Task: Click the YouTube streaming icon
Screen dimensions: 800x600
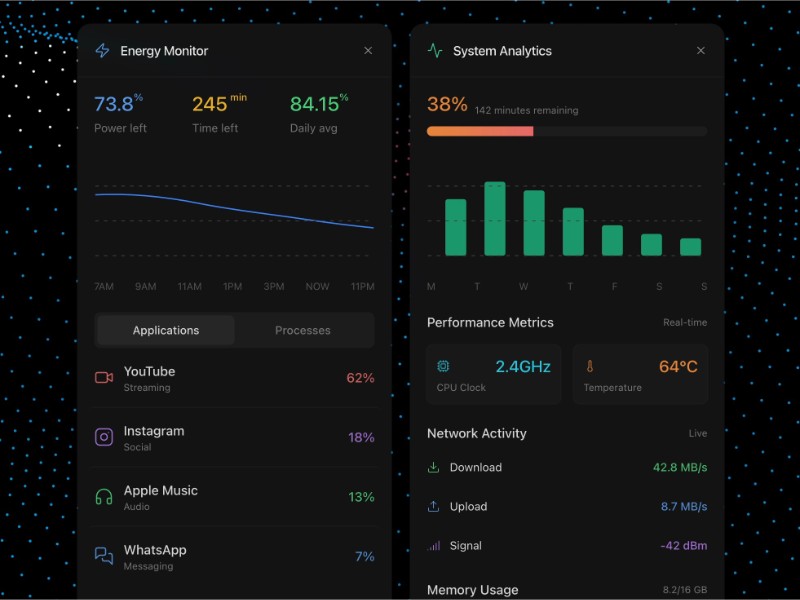Action: [x=105, y=378]
